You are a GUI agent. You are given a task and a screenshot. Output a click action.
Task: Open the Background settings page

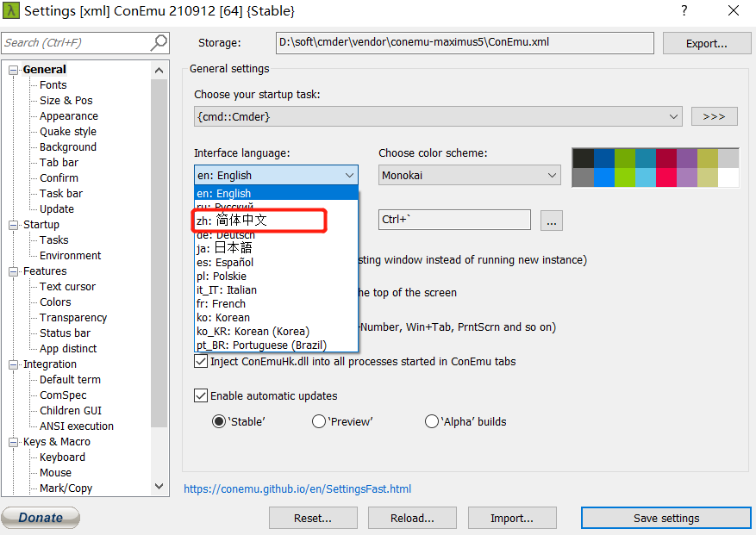click(x=68, y=147)
